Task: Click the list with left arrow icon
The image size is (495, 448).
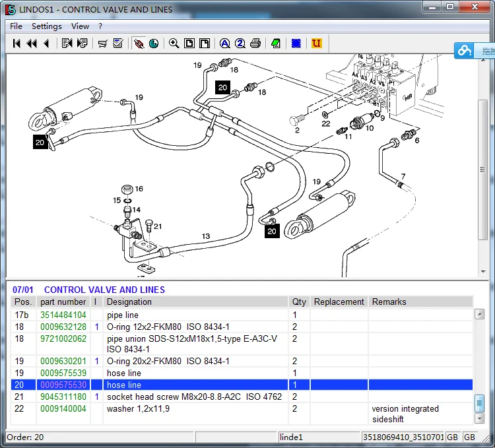Action: click(67, 44)
